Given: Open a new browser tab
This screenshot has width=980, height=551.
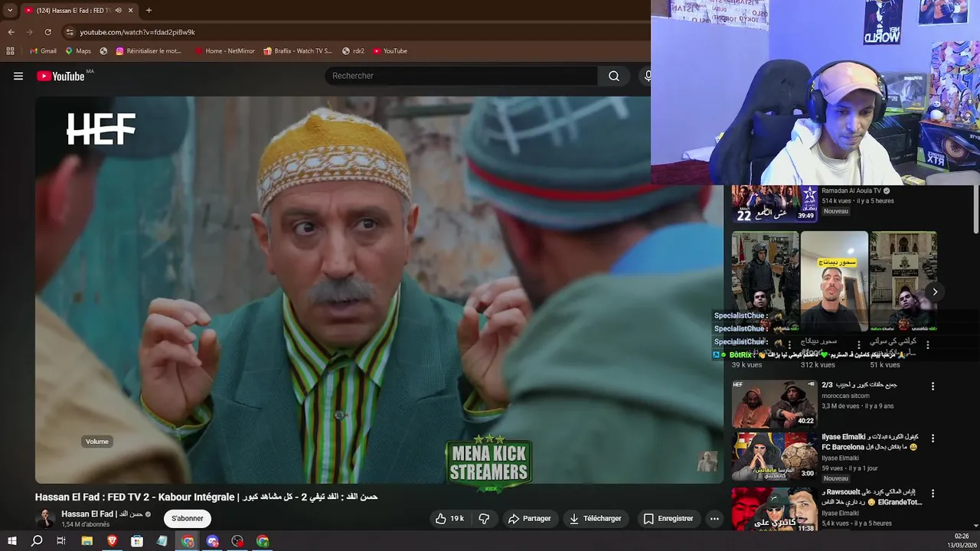Looking at the screenshot, I should click(x=149, y=10).
